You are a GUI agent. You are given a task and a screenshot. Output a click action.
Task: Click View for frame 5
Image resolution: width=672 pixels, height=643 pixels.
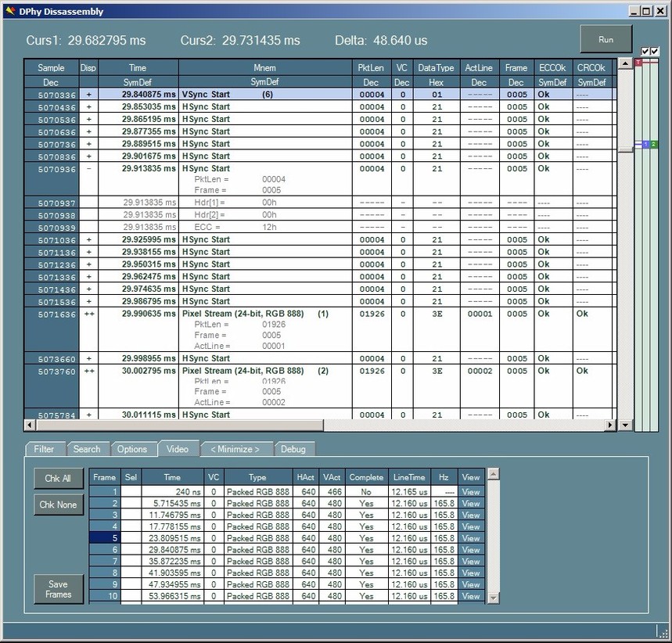471,538
